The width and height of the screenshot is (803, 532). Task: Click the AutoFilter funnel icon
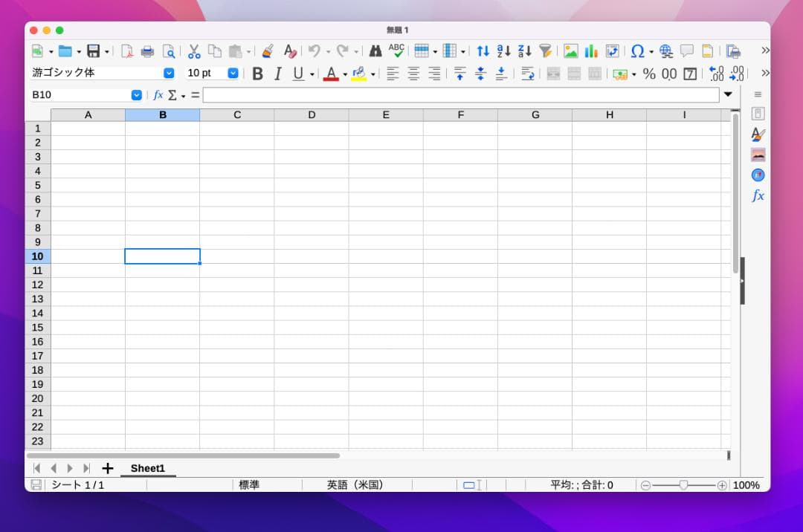[x=546, y=51]
